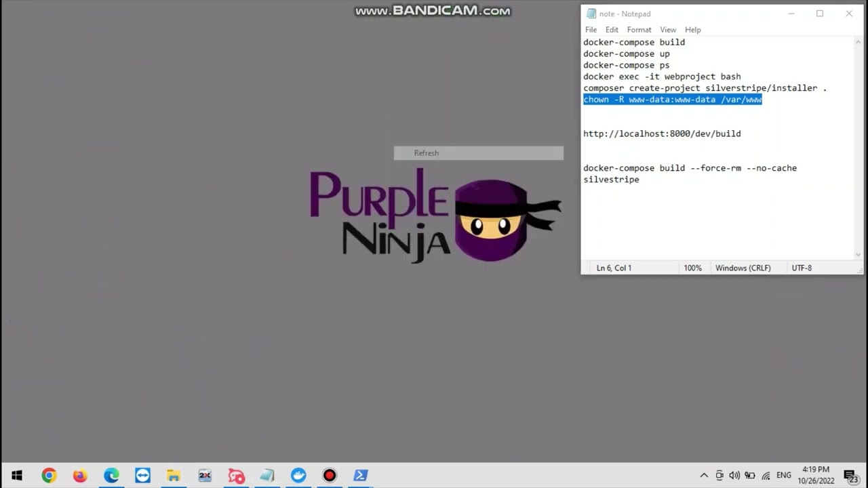Click the 'composer create-project' line
868x488 pixels.
[x=705, y=88]
